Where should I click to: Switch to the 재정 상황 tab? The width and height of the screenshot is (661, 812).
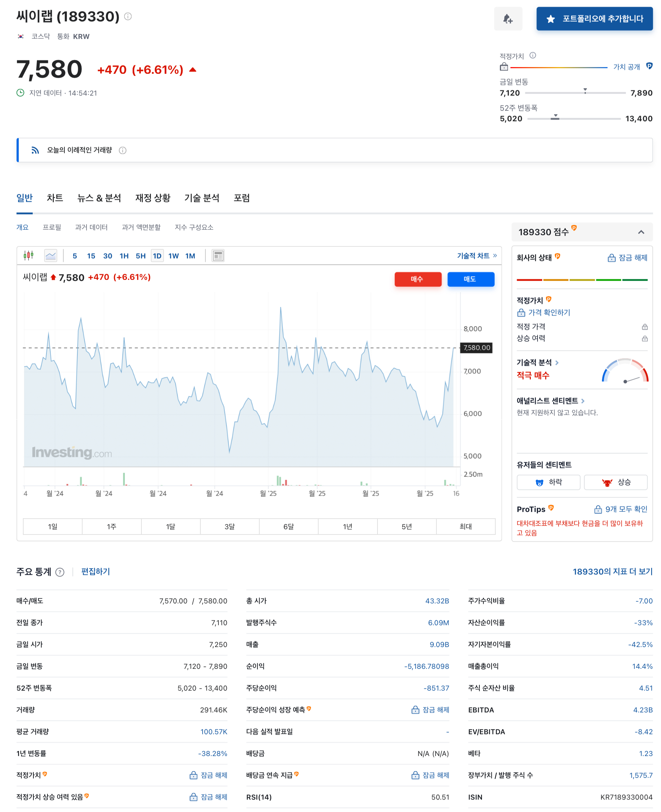coord(153,198)
